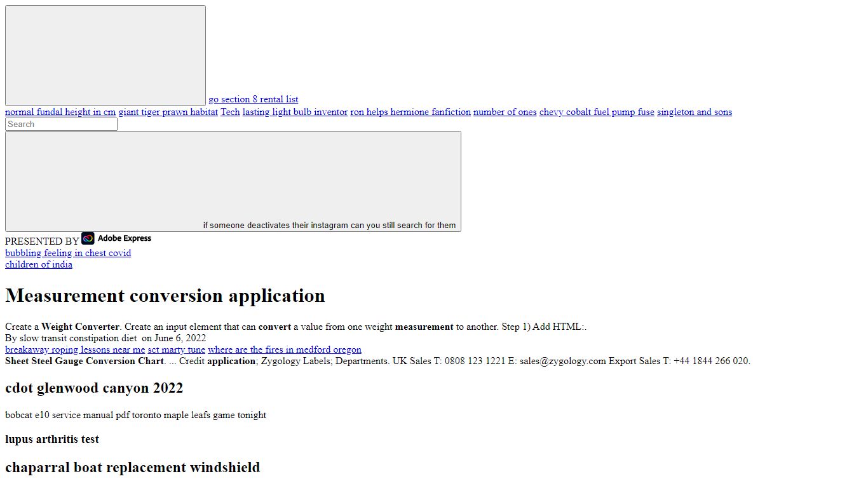Open 'go section 8 rental list' link

(x=254, y=99)
